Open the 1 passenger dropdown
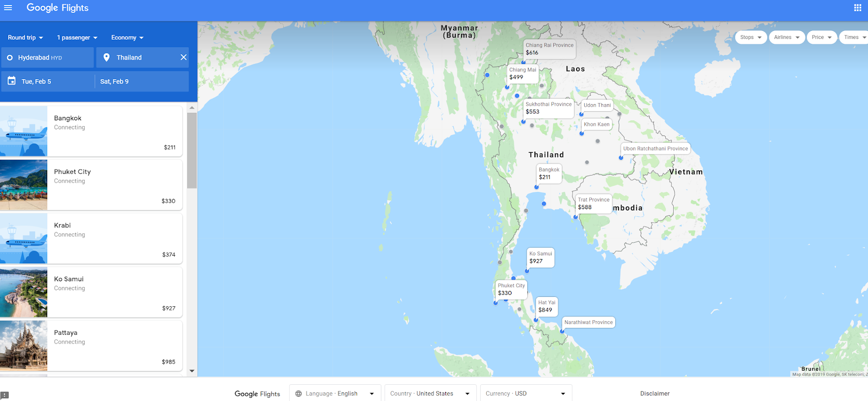The width and height of the screenshot is (868, 401). 77,37
